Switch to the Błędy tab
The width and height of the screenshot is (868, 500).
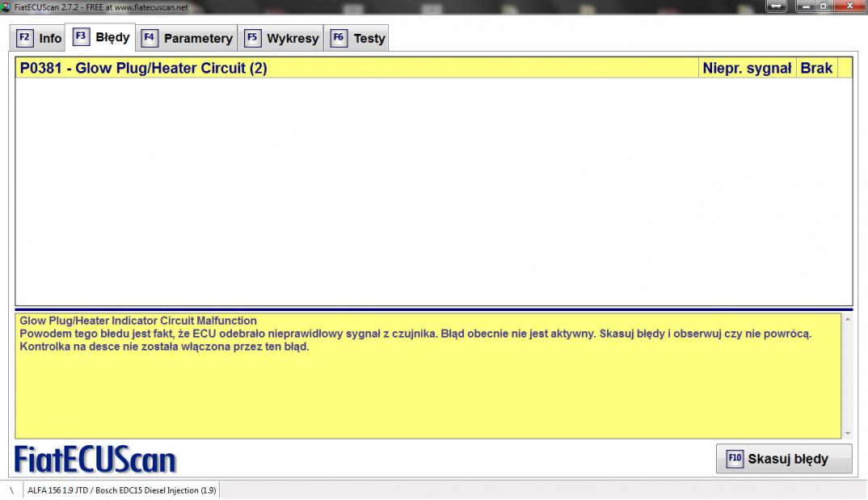tap(101, 37)
